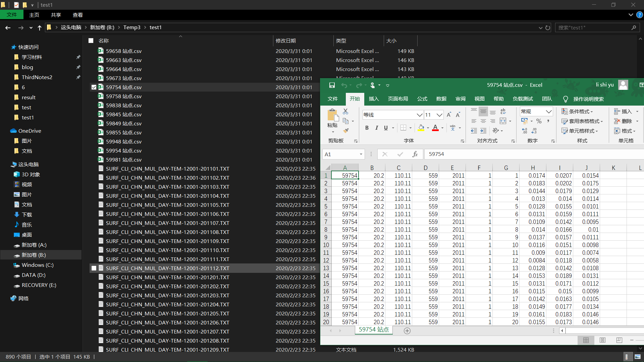Click the phonetic guide wén icon
The width and height of the screenshot is (644, 362).
[x=453, y=128]
